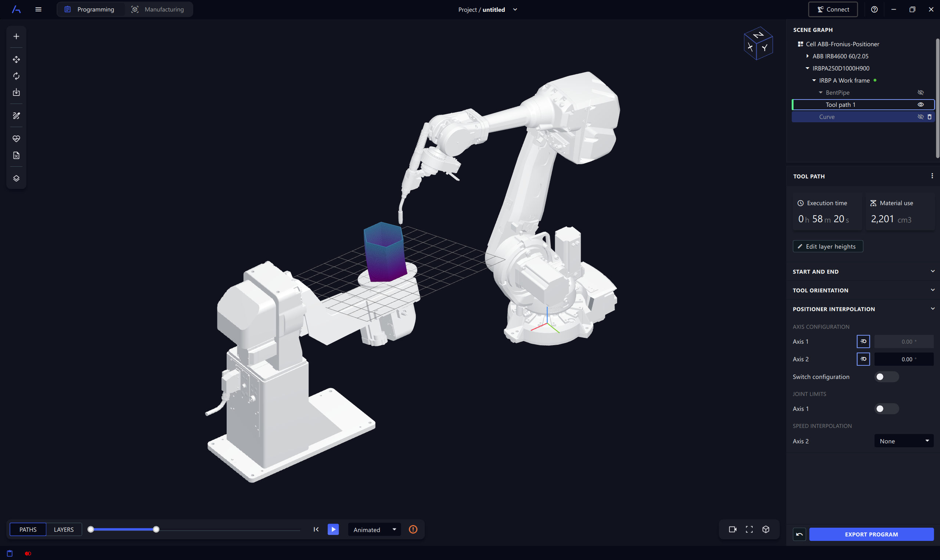Collapse IRBP A Work frame node

point(814,80)
